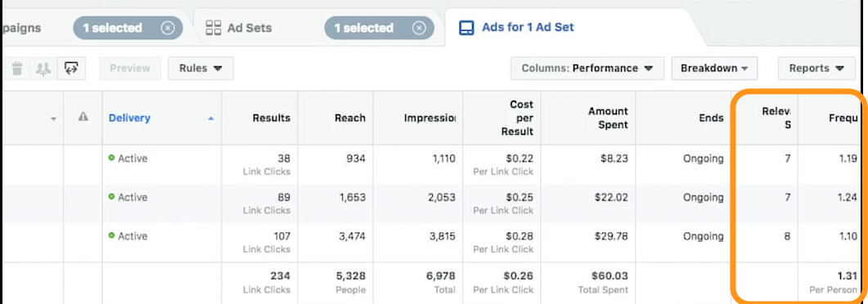Switch to the Ad Sets tab
Screen dimensions: 868x304
(x=249, y=28)
